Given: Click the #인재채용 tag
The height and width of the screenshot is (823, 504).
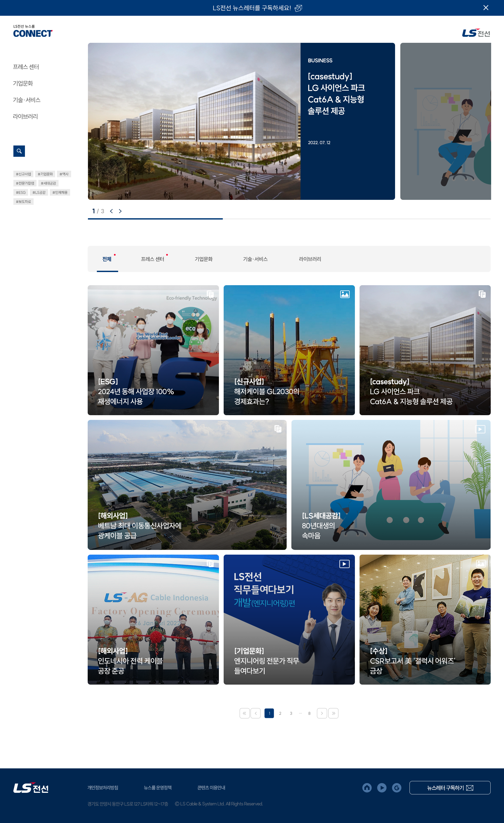Looking at the screenshot, I should coord(60,192).
